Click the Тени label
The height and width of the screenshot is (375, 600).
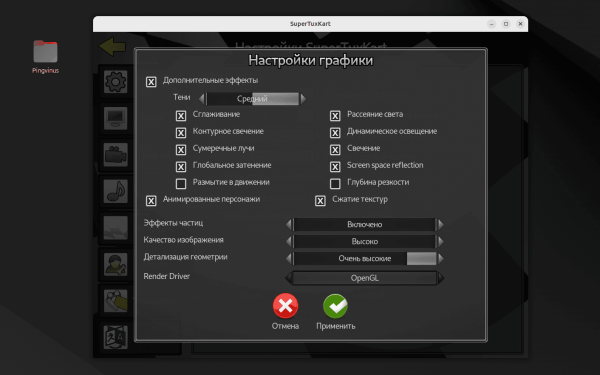181,97
